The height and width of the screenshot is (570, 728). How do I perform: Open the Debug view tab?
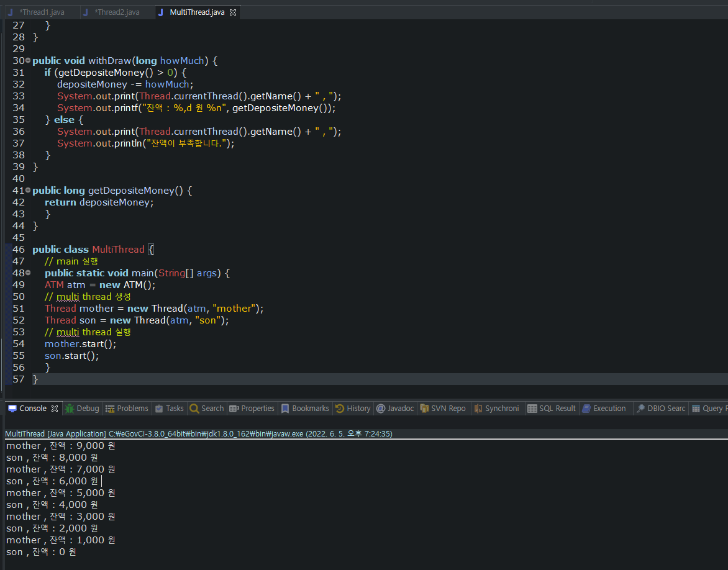tap(82, 409)
